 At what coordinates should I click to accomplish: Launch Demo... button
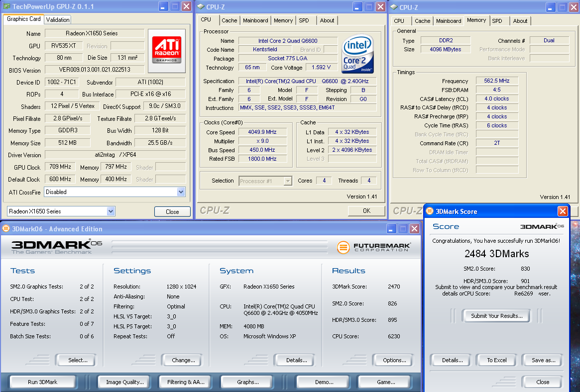point(323,382)
